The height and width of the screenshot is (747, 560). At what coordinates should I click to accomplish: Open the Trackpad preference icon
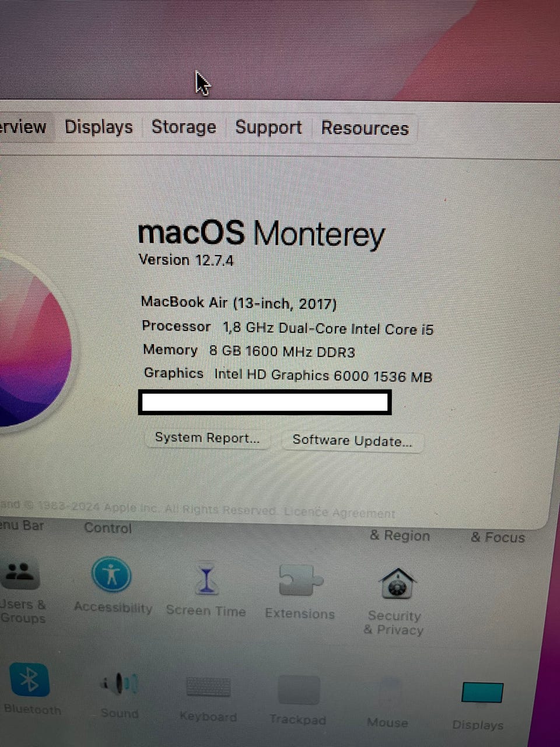click(299, 690)
